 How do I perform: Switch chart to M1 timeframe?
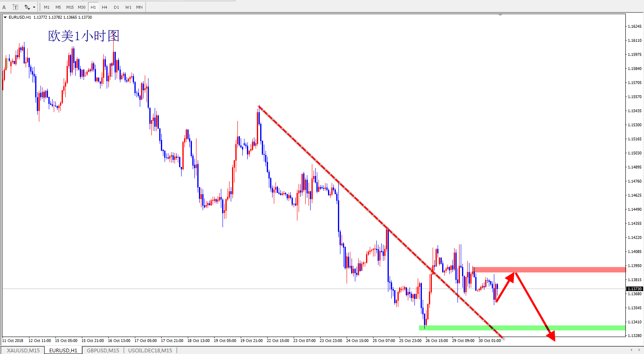[x=47, y=7]
